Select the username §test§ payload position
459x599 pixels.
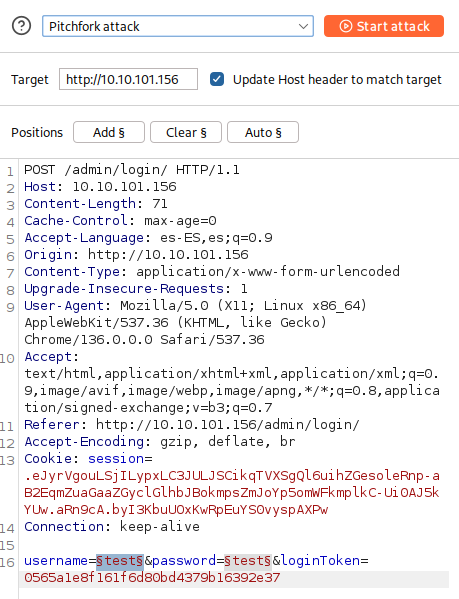tap(120, 561)
